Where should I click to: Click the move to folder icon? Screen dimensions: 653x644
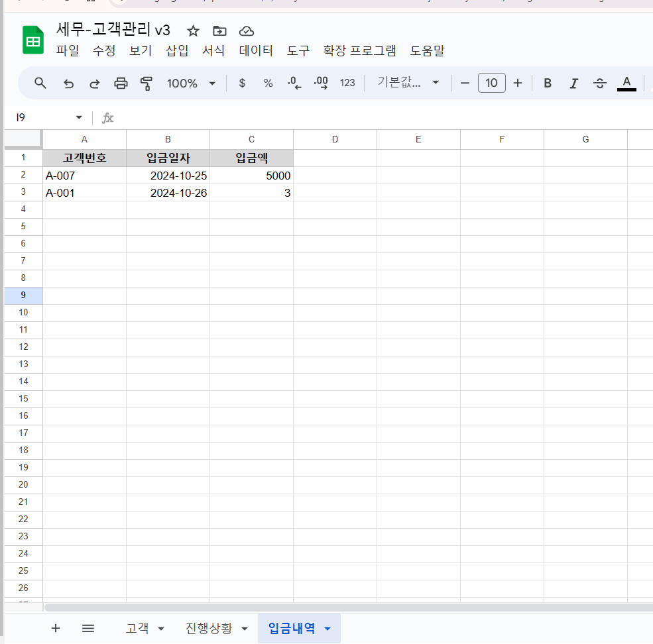pyautogui.click(x=219, y=31)
